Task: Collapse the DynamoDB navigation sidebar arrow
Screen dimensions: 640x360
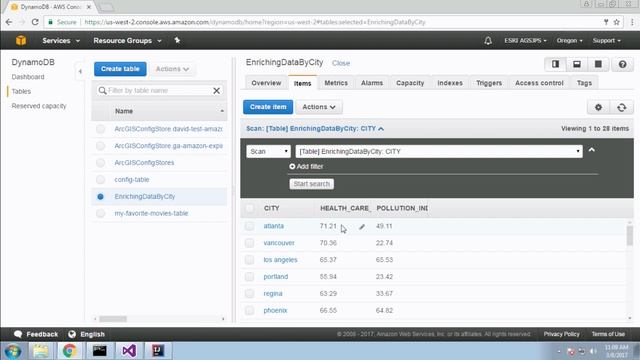Action: click(80, 71)
